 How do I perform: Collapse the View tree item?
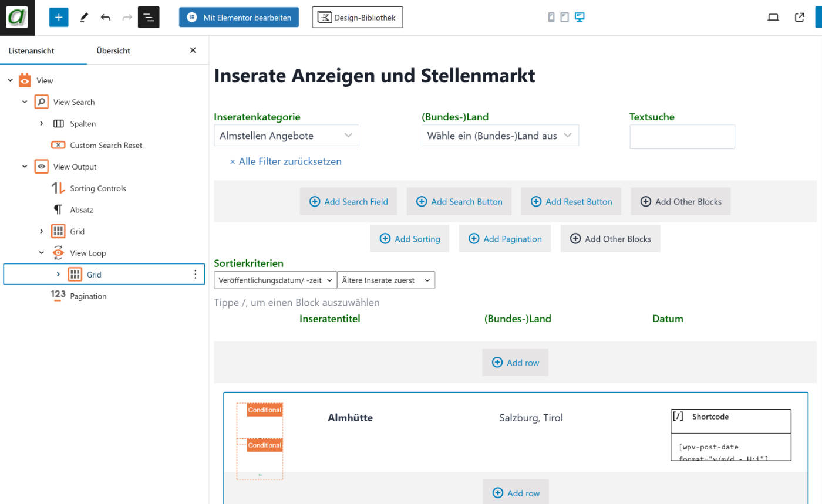point(10,80)
